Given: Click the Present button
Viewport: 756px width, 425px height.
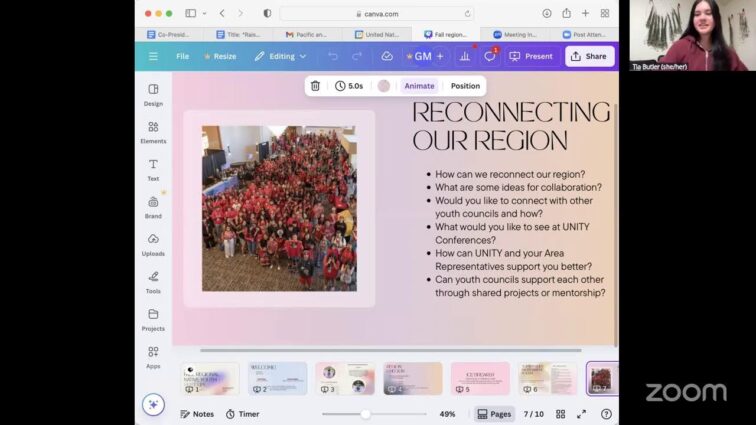Looking at the screenshot, I should (531, 56).
